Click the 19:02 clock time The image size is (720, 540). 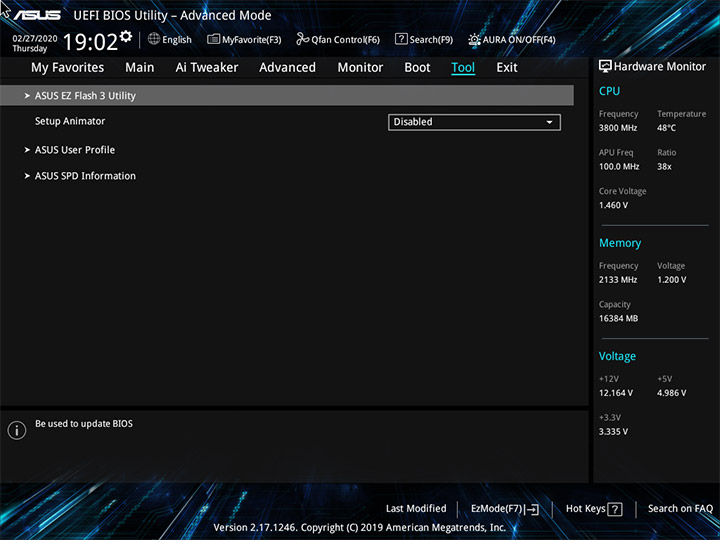[90, 42]
